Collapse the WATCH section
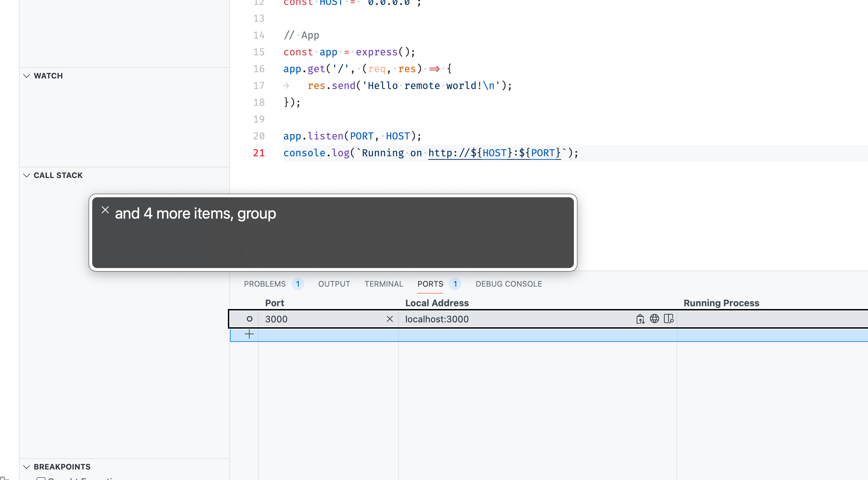 (x=27, y=76)
